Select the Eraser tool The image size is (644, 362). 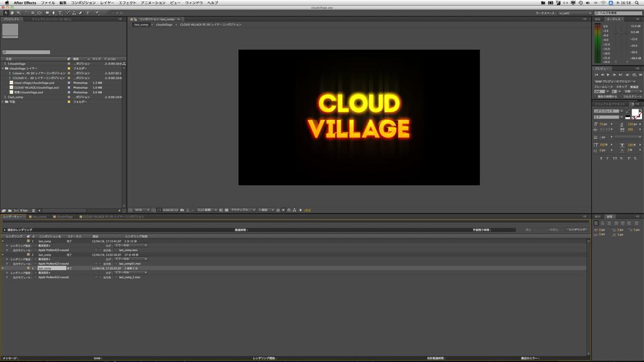click(x=80, y=13)
